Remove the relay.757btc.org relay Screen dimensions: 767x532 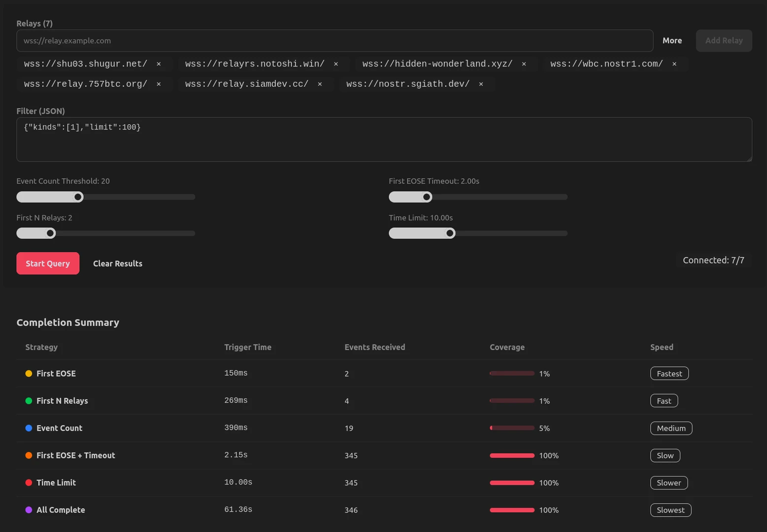[159, 84]
